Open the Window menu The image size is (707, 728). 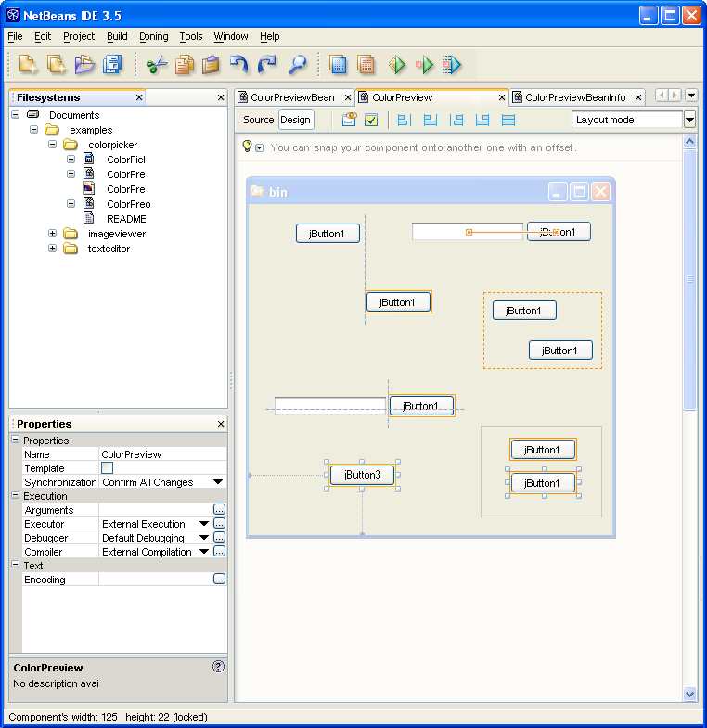click(x=231, y=36)
